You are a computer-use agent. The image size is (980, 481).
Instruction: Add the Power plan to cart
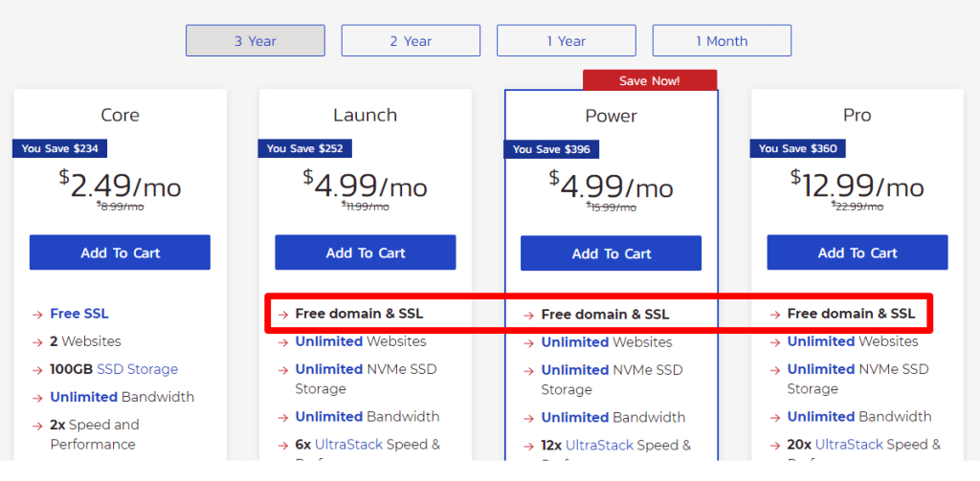click(x=611, y=253)
